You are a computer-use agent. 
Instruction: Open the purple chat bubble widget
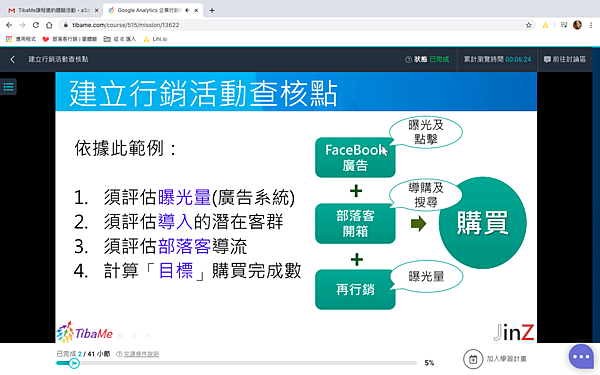(581, 357)
